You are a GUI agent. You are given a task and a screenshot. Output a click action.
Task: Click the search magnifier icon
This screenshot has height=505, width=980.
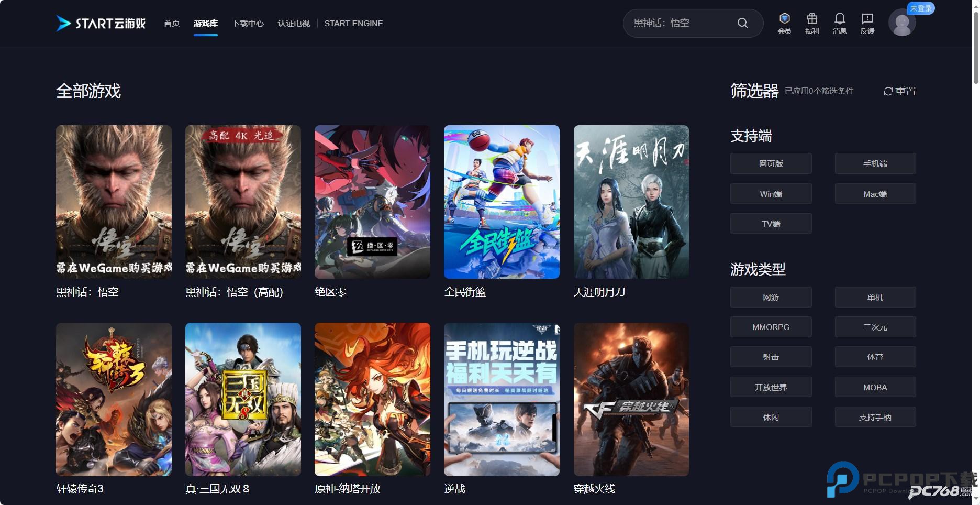(742, 23)
